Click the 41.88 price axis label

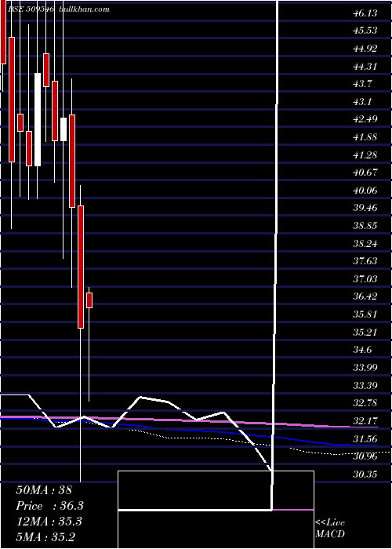(365, 137)
